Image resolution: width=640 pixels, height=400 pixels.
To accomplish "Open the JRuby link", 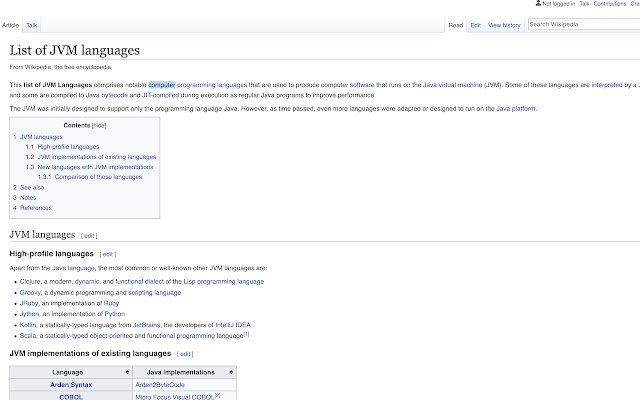I will (x=29, y=304).
